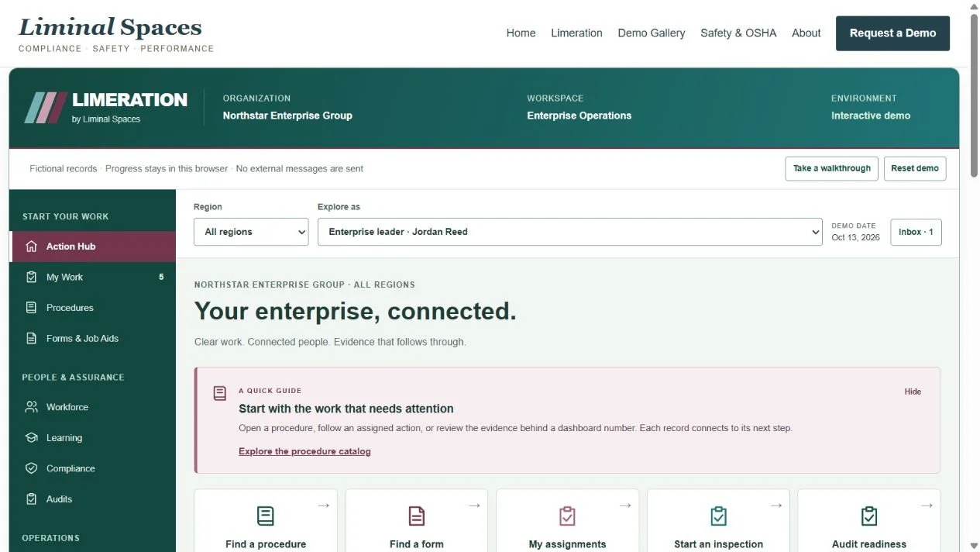Viewport: 980px width, 552px height.
Task: Click arrow on Start an inspection card
Action: pyautogui.click(x=775, y=505)
